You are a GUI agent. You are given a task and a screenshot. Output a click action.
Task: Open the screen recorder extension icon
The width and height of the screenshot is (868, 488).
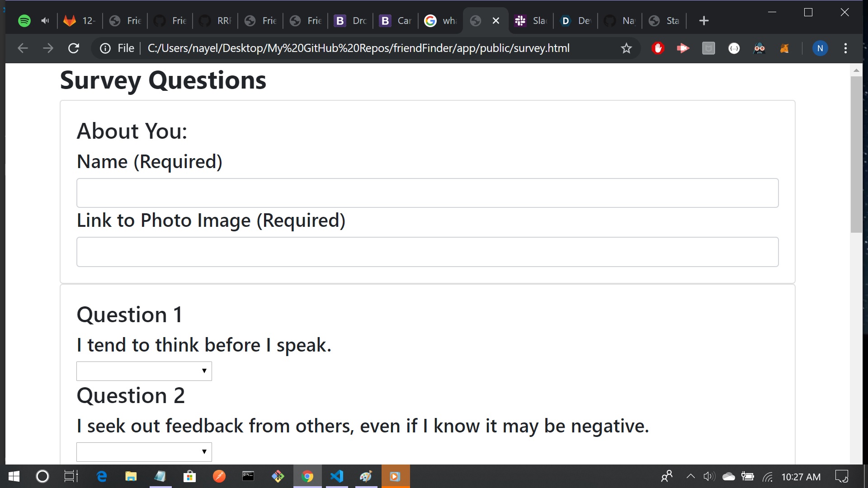coord(683,48)
